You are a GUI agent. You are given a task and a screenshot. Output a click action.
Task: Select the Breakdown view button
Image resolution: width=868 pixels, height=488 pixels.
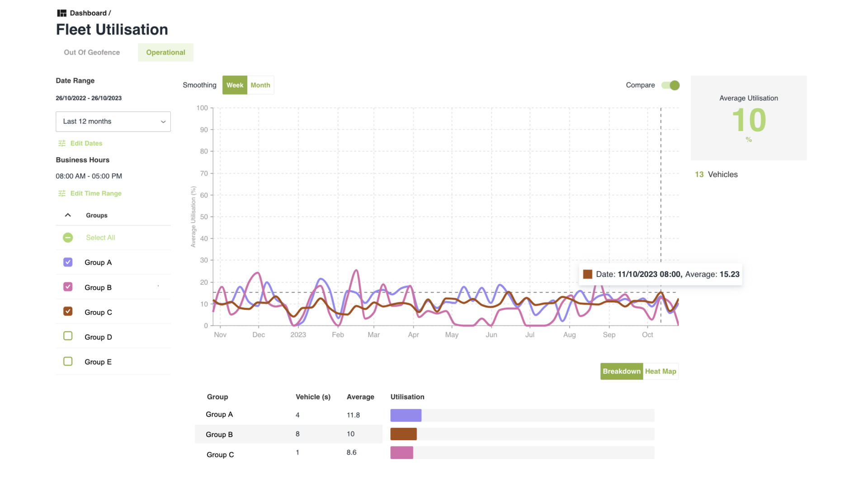(622, 371)
